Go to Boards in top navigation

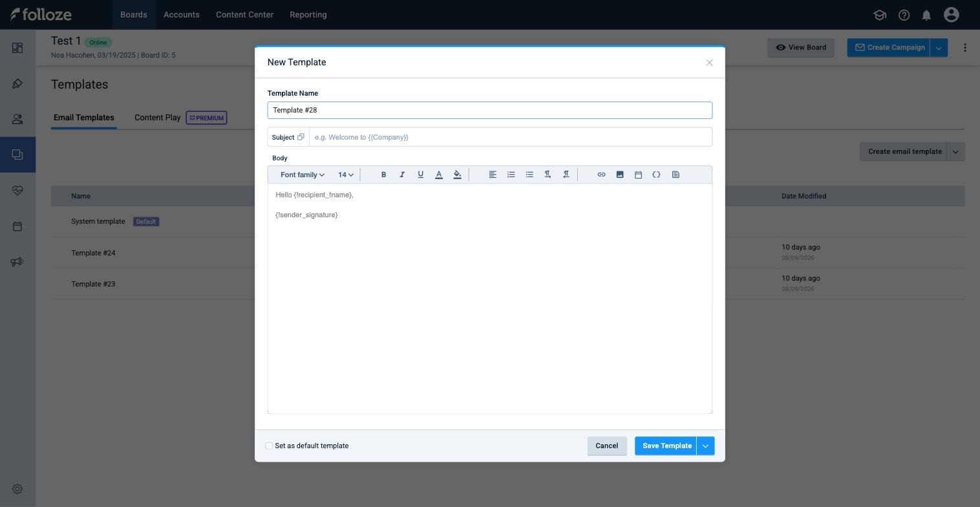point(134,14)
